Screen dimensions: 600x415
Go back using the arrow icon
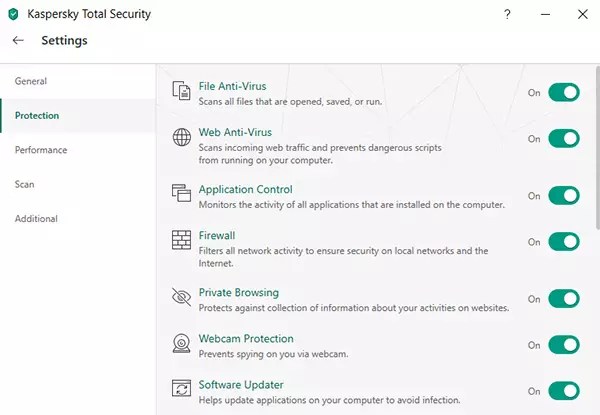tap(18, 41)
